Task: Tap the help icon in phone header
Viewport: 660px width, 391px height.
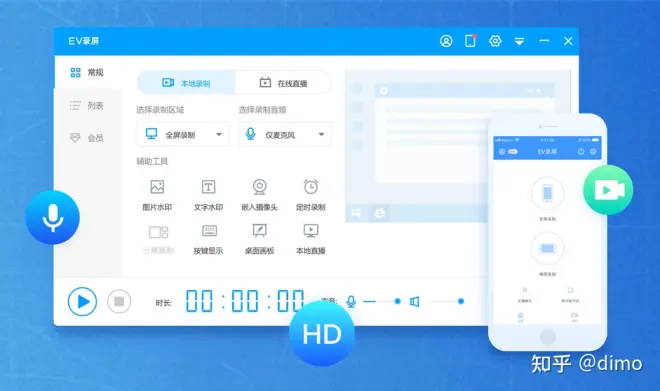Action: coord(581,152)
